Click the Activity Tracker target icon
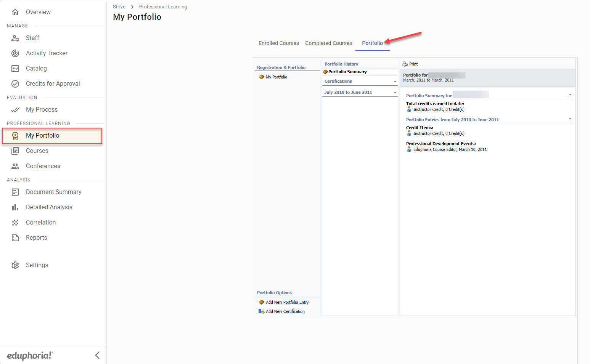This screenshot has height=364, width=590. tap(15, 53)
